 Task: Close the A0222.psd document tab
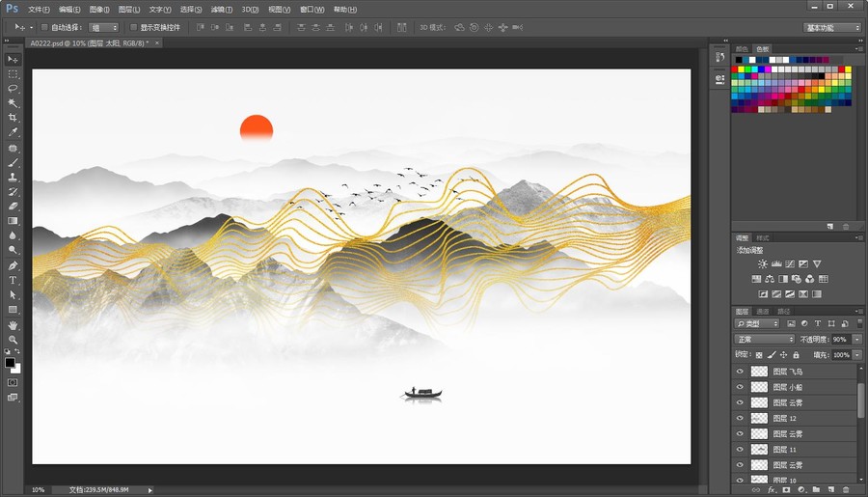pos(157,42)
